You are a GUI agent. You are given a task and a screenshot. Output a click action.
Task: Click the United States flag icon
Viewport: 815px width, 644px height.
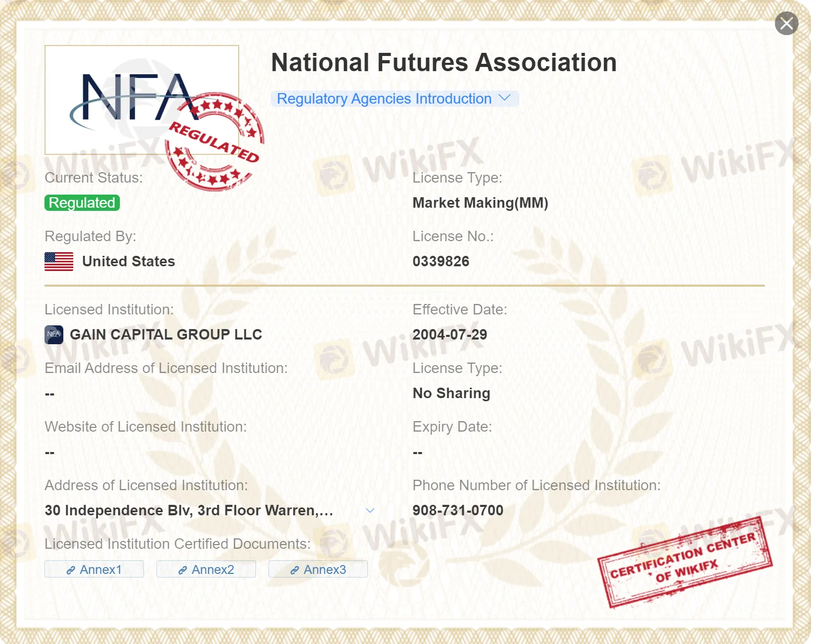(x=59, y=262)
